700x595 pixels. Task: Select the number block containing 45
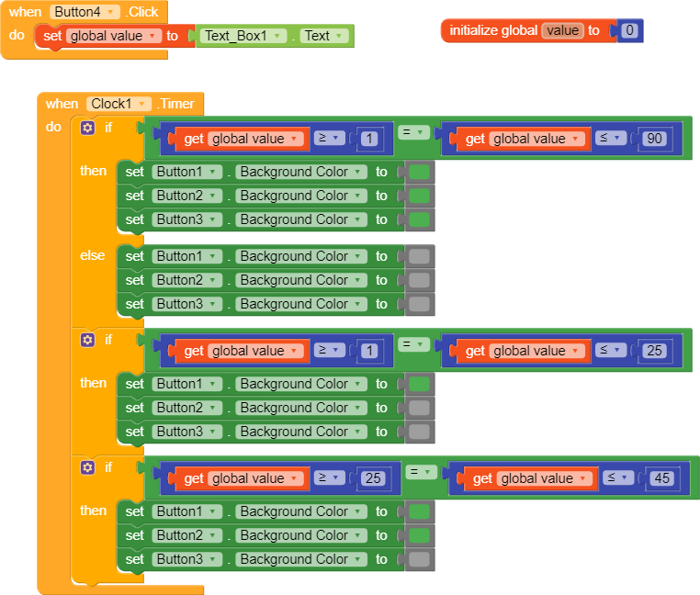[661, 478]
